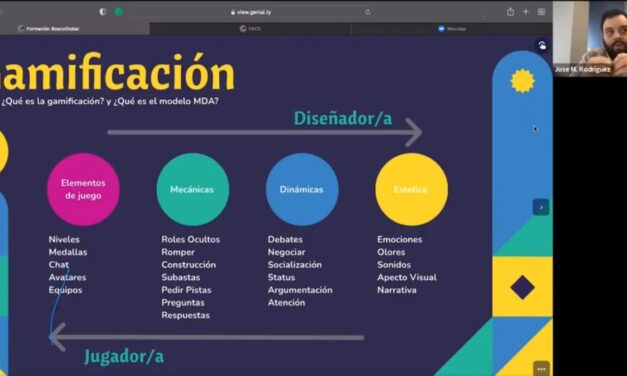Screen dimensions: 627x376
Task: Click the yellow sun shape in sidebar
Action: tap(522, 81)
